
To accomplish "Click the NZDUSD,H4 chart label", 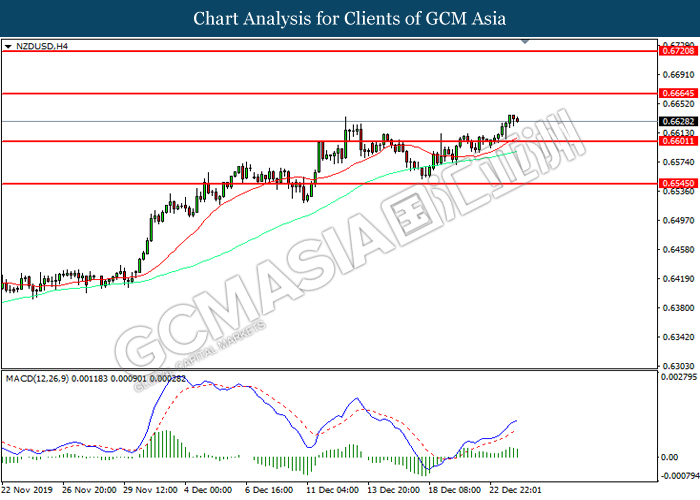I will point(42,46).
